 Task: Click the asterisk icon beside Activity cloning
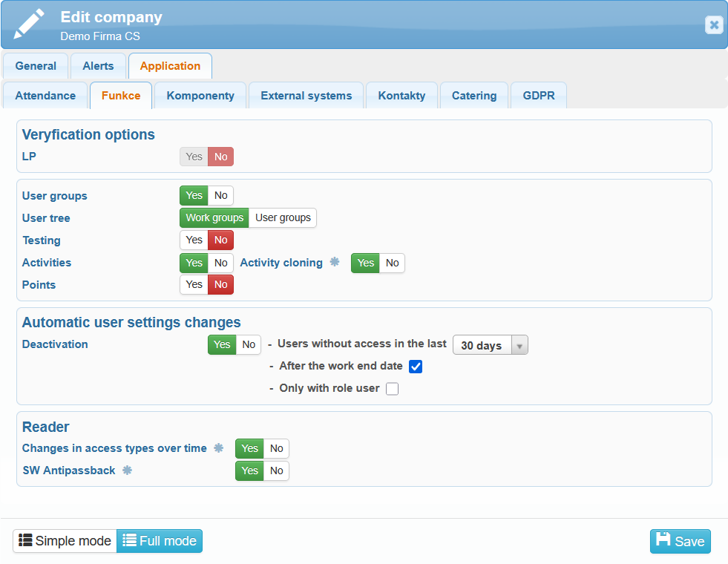335,262
